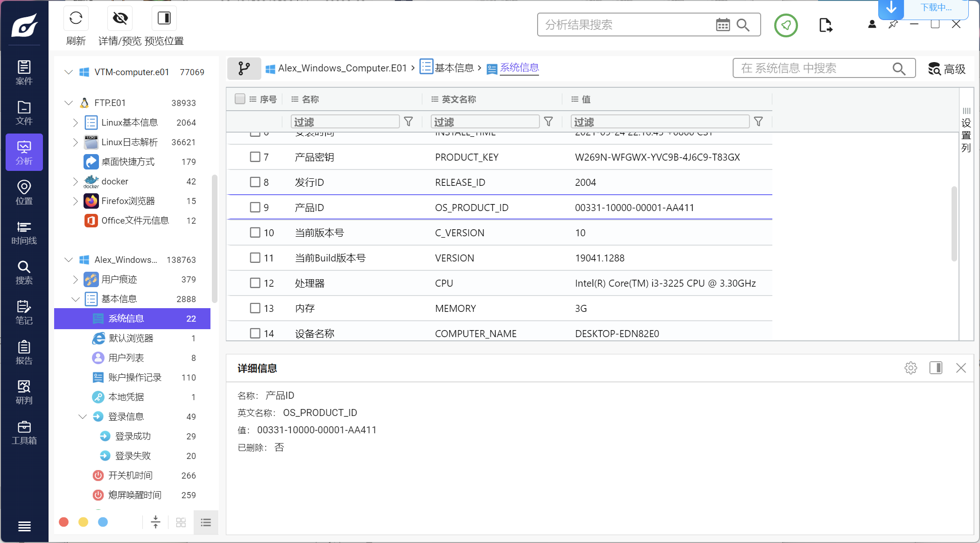Click search icon in 系统信息 search field
Screen dimensions: 980x543
point(899,69)
